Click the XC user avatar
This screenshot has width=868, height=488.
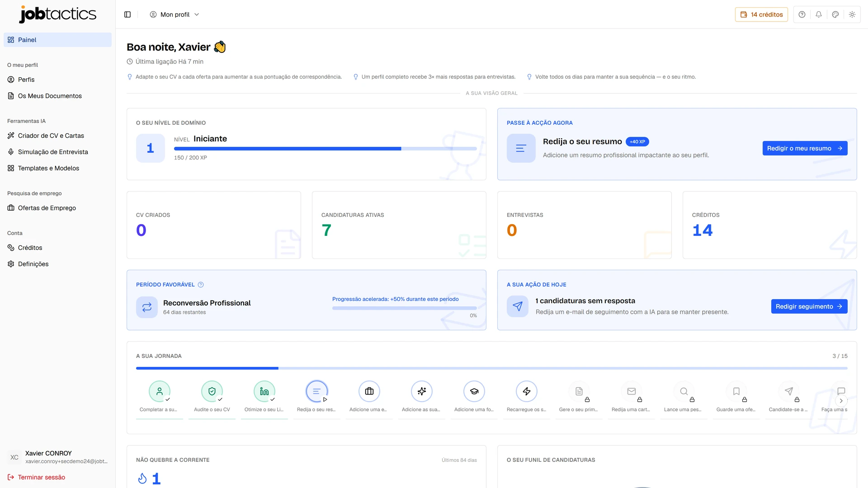coord(14,457)
